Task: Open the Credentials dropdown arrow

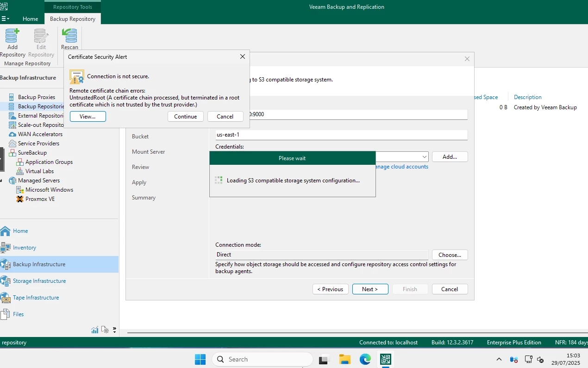Action: [x=424, y=157]
